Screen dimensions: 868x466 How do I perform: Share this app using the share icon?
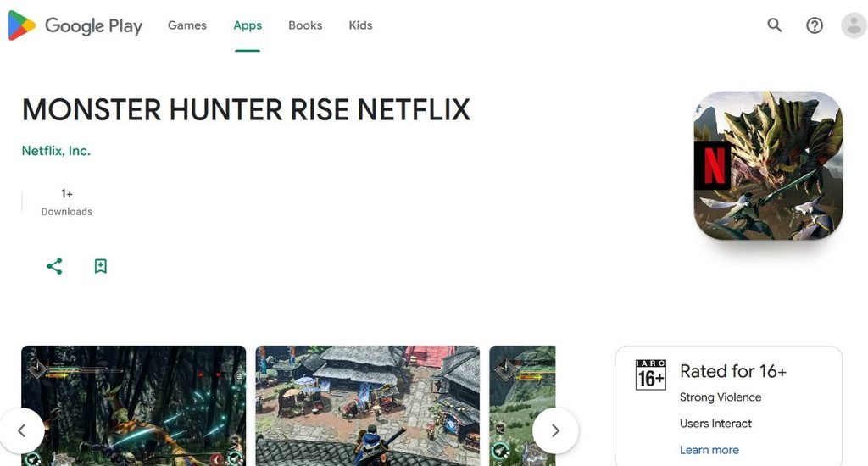[x=54, y=266]
